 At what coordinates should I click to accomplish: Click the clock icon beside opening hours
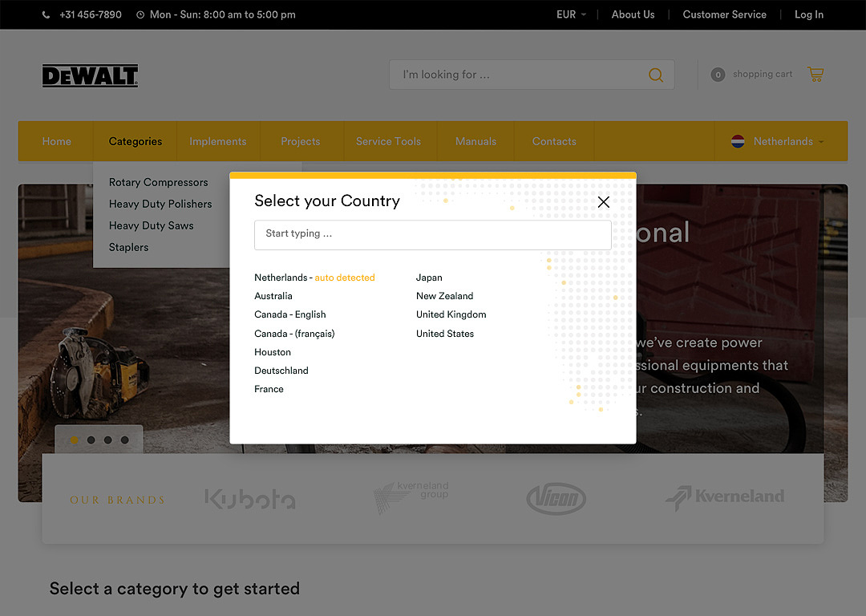tap(140, 15)
